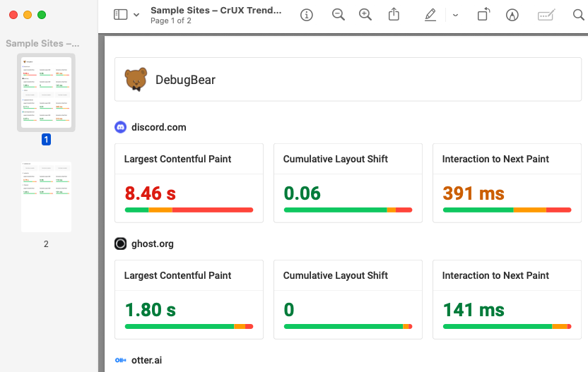
Task: Open the Share menu
Action: pos(394,14)
